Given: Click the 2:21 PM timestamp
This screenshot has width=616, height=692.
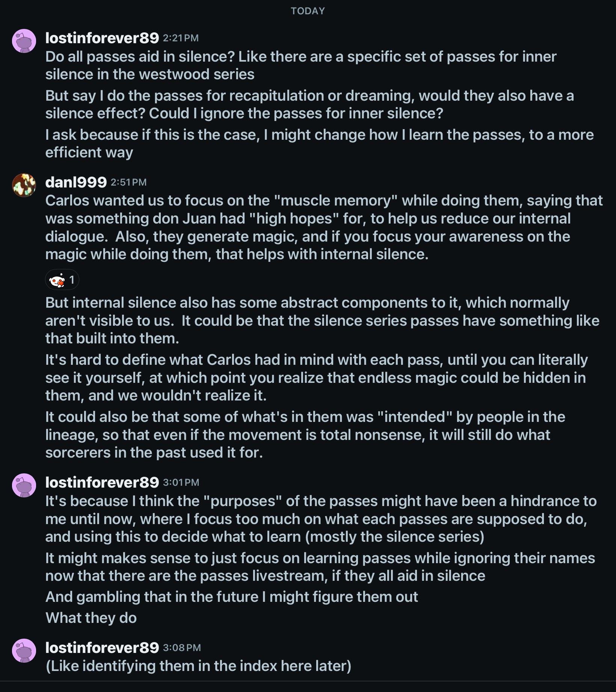Looking at the screenshot, I should point(181,38).
